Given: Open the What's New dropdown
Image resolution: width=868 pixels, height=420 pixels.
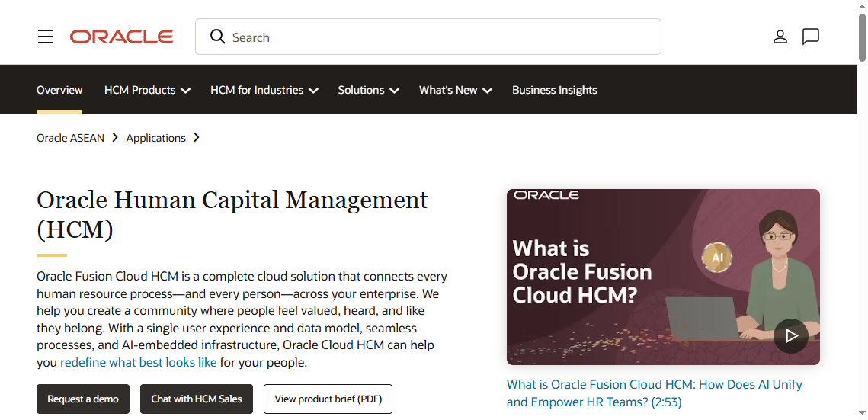Looking at the screenshot, I should (456, 90).
